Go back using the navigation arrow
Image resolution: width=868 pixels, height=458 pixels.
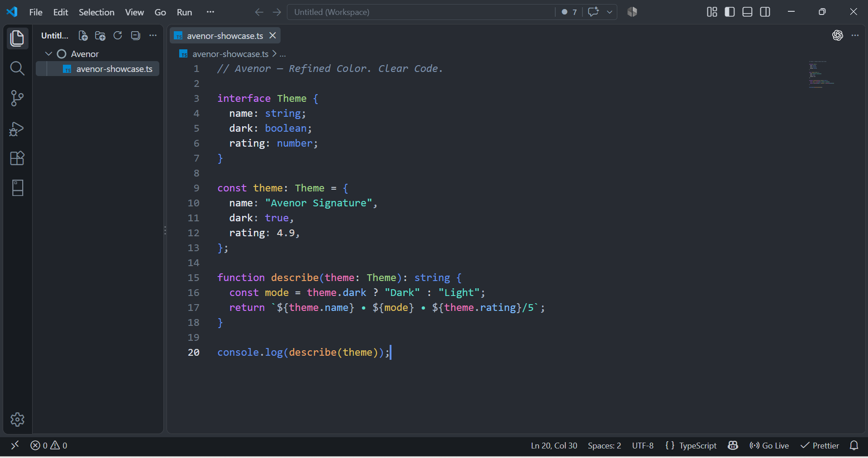pyautogui.click(x=259, y=12)
